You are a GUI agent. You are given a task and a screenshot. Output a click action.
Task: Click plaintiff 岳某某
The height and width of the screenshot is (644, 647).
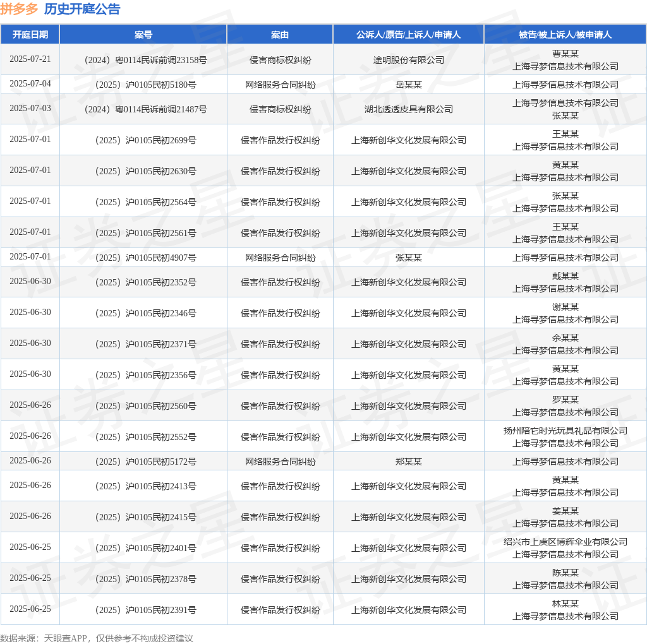(x=409, y=85)
